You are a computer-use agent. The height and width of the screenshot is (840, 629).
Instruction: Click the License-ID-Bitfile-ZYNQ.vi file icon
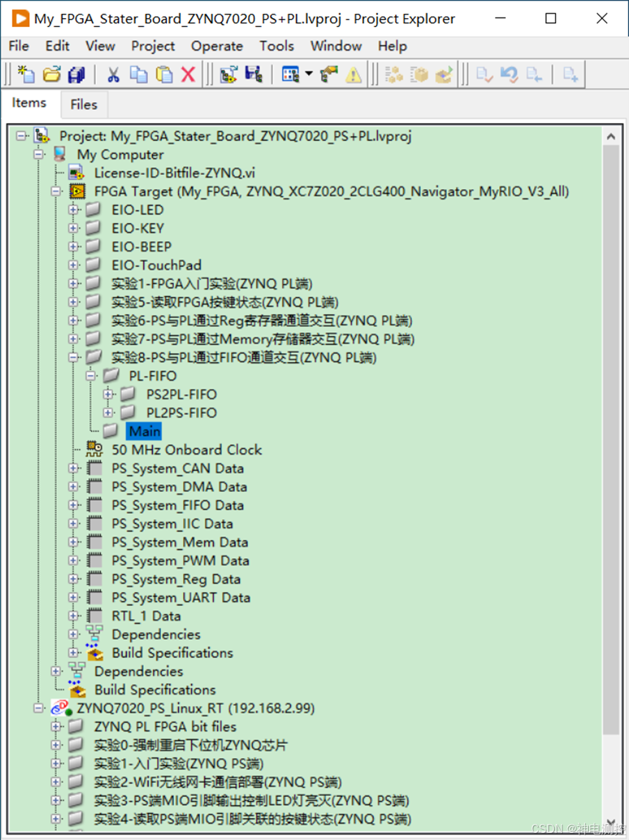pyautogui.click(x=77, y=173)
